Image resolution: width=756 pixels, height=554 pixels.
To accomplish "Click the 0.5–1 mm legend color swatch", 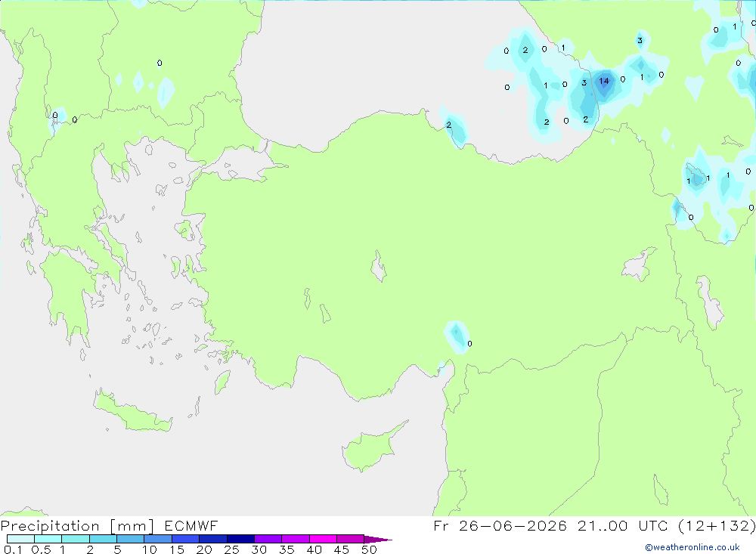I will 48,539.
